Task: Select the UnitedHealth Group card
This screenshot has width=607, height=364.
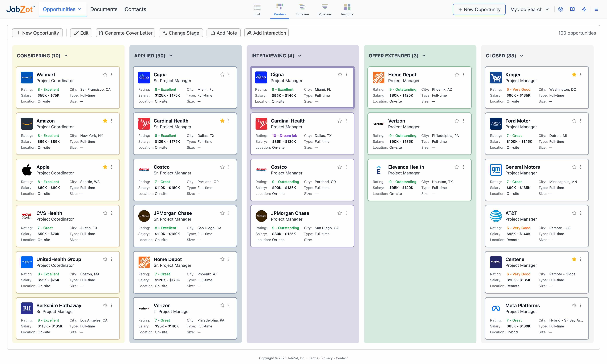Action: point(68,272)
